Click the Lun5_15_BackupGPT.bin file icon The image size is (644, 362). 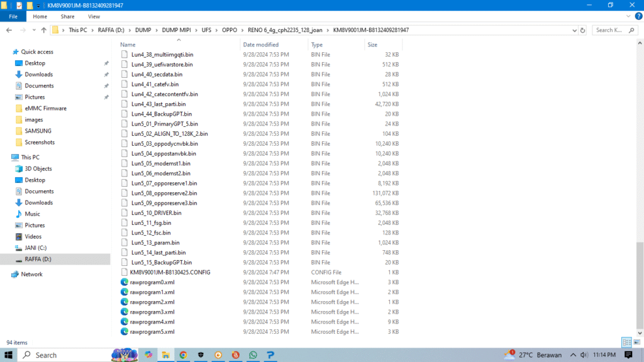[124, 262]
